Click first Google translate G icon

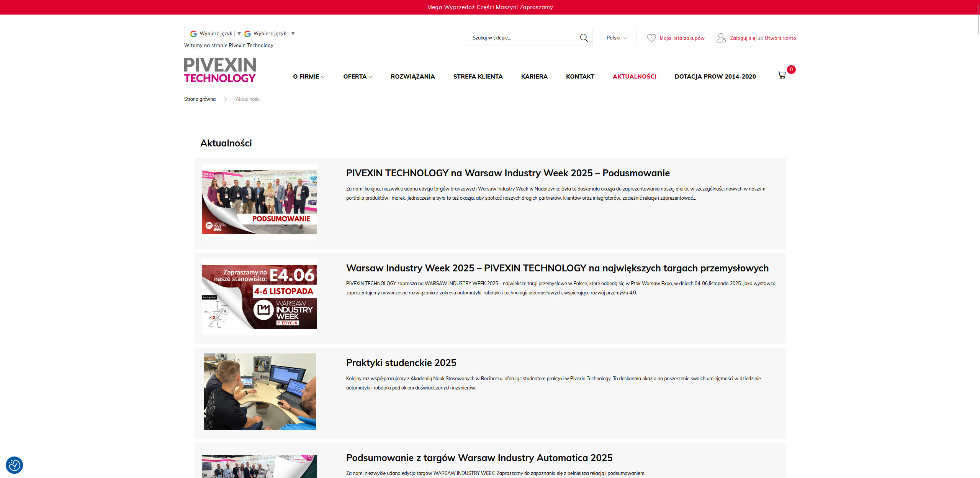coord(194,34)
